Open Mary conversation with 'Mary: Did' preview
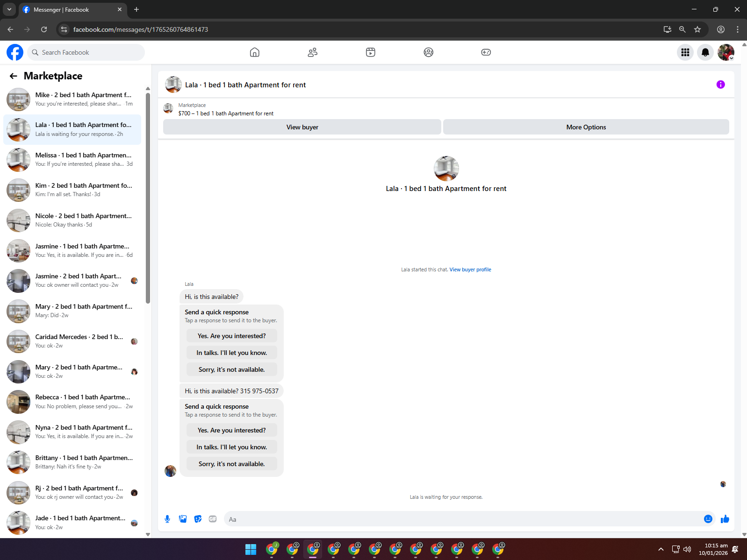747x560 pixels. coord(72,311)
